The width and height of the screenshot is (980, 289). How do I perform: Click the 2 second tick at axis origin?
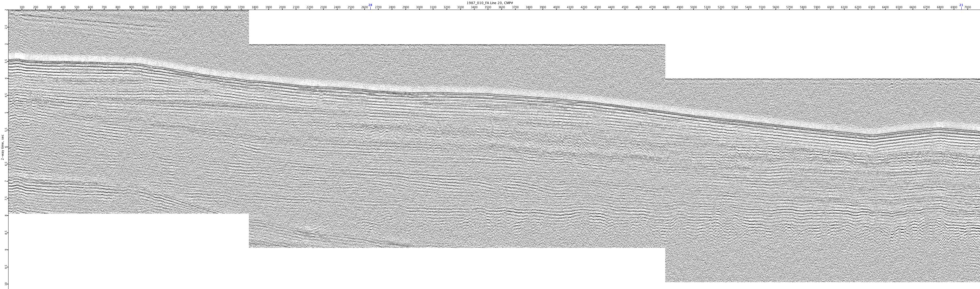pyautogui.click(x=6, y=10)
